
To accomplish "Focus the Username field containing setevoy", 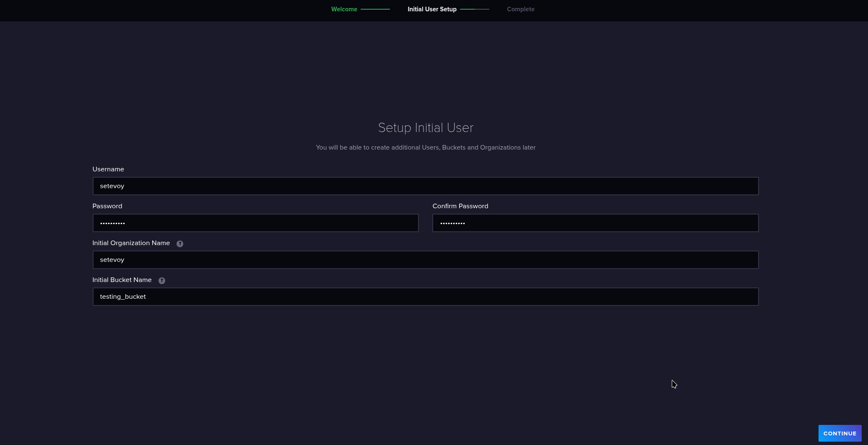I will (x=425, y=186).
